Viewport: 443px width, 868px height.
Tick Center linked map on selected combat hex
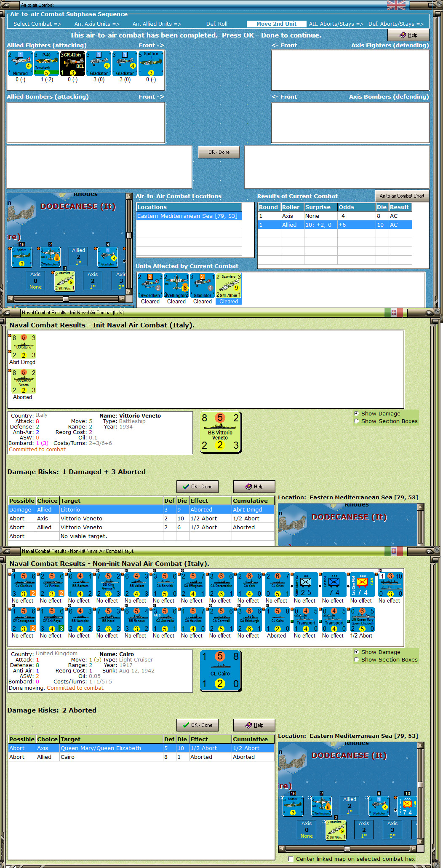click(x=291, y=859)
